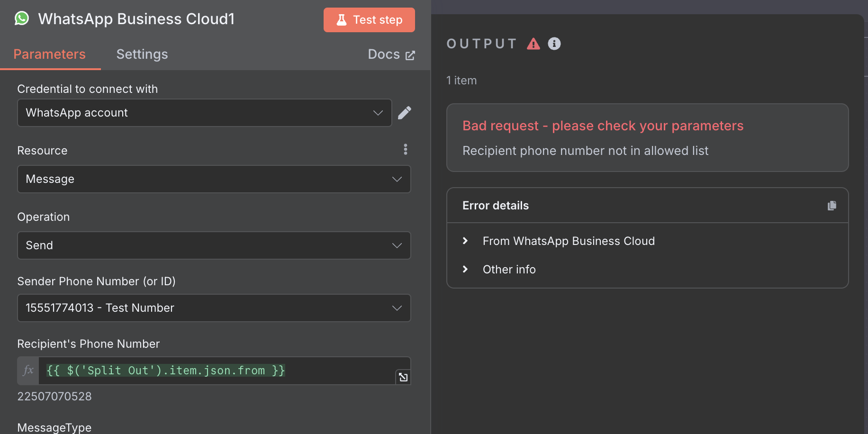The width and height of the screenshot is (868, 434).
Task: Click the Error details header
Action: 496,205
